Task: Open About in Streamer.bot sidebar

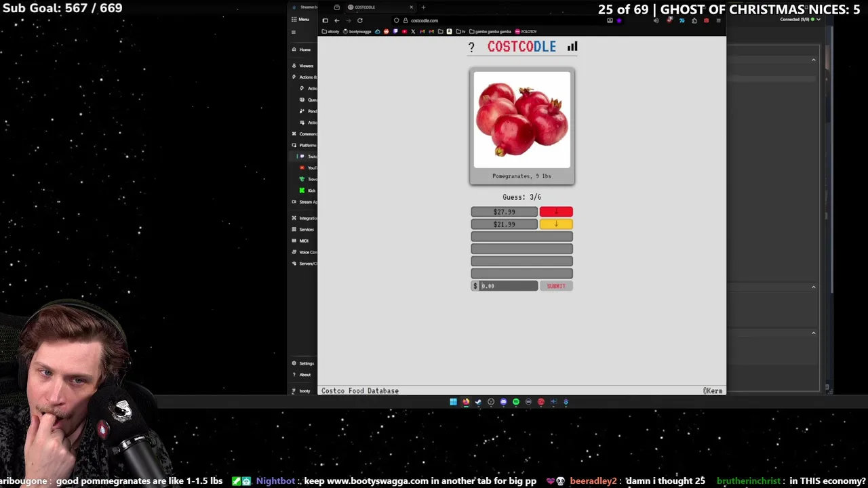Action: (x=301, y=375)
